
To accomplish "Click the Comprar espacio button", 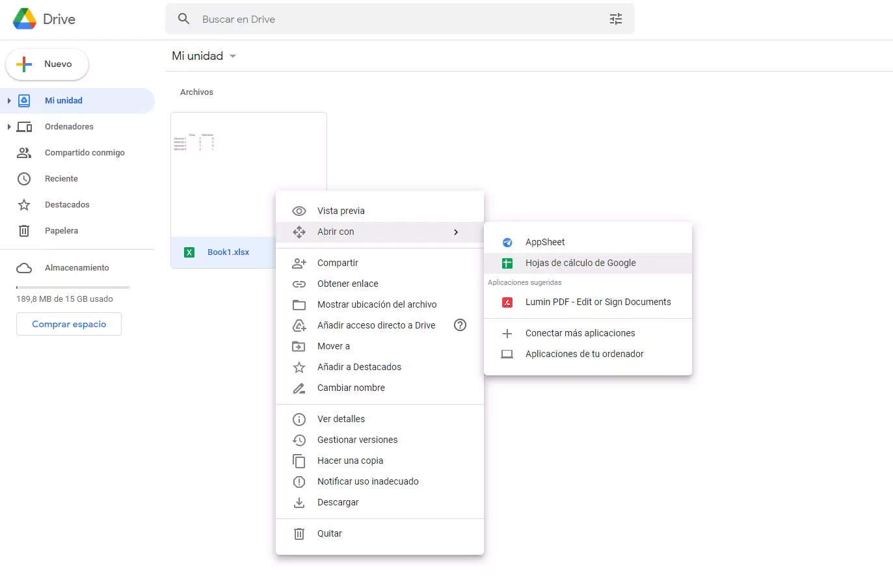I will pyautogui.click(x=69, y=324).
